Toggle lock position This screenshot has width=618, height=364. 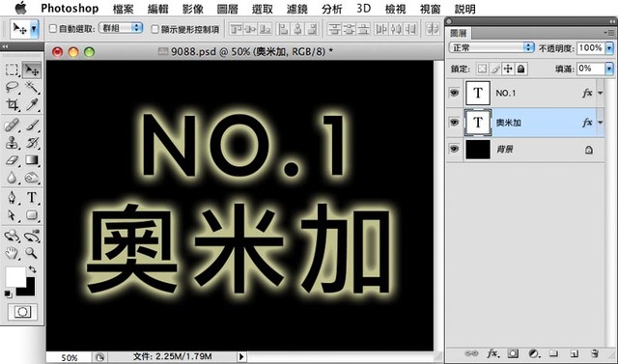tap(508, 69)
